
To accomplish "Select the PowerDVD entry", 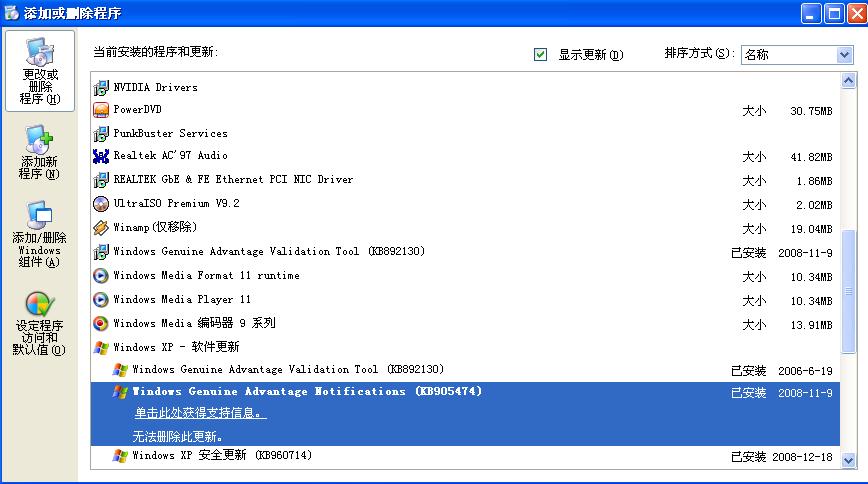I will click(x=137, y=110).
